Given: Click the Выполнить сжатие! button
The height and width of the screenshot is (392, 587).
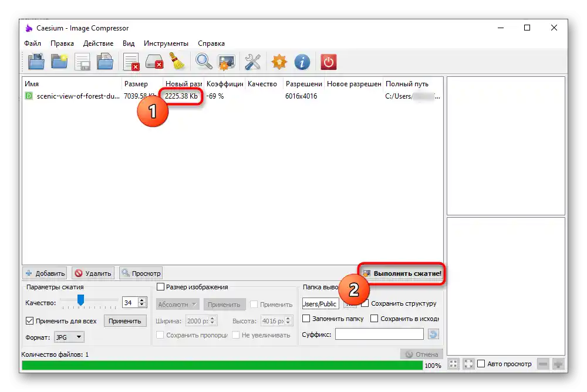Looking at the screenshot, I should pos(403,273).
